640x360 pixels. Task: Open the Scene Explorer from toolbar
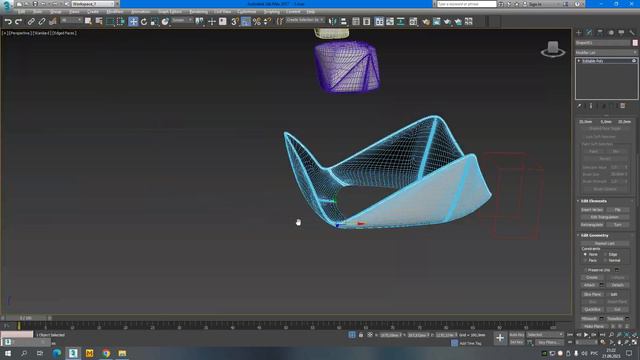[x=356, y=22]
